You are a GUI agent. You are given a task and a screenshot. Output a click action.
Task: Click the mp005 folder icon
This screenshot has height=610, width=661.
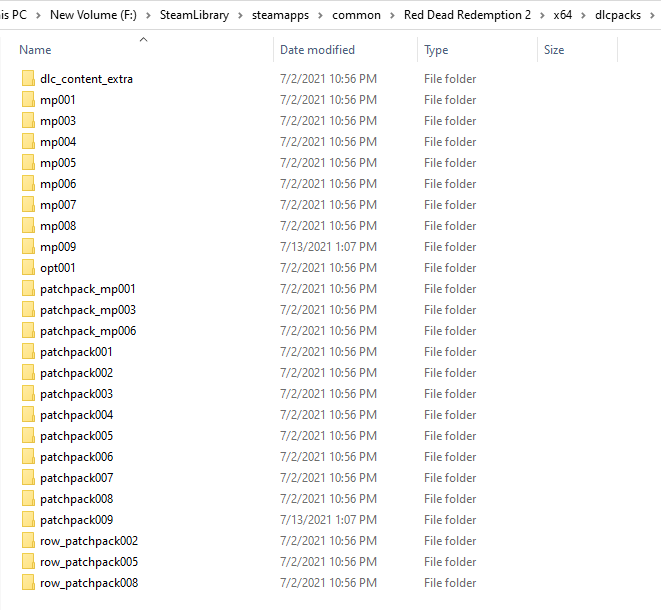click(x=28, y=163)
